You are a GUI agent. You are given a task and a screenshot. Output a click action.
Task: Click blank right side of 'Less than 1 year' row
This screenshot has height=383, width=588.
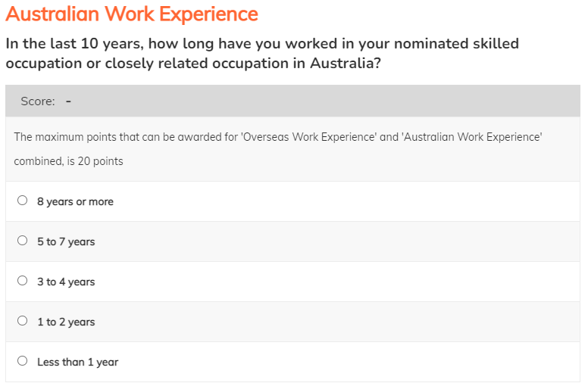[379, 362]
